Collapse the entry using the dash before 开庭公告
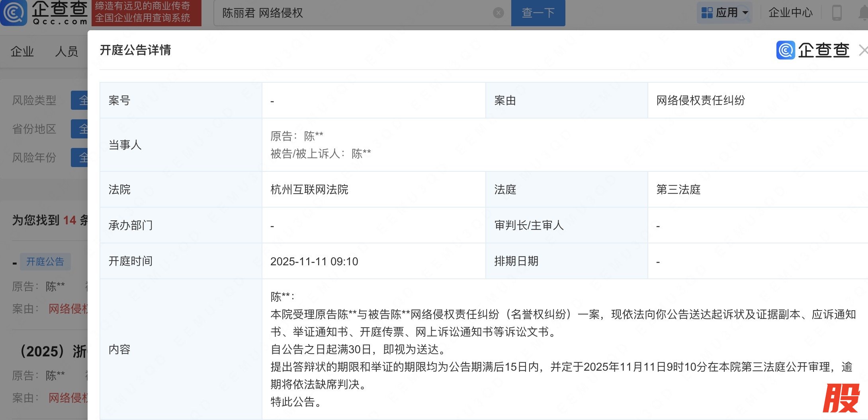This screenshot has width=868, height=420. 15,263
